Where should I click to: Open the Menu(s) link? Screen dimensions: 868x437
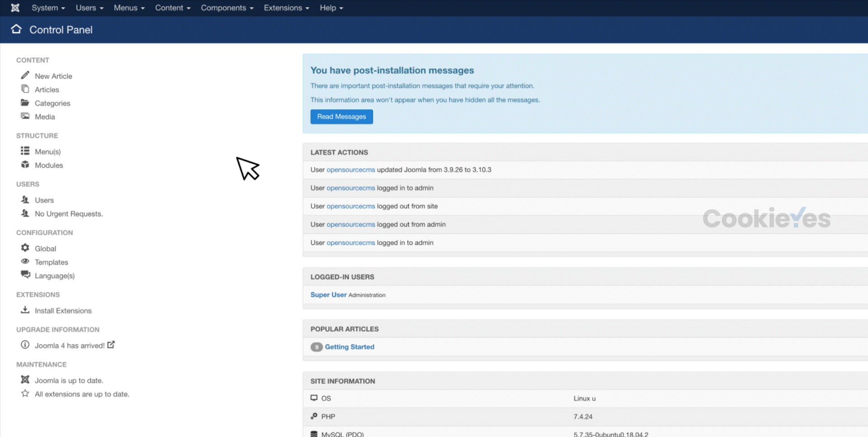point(47,152)
